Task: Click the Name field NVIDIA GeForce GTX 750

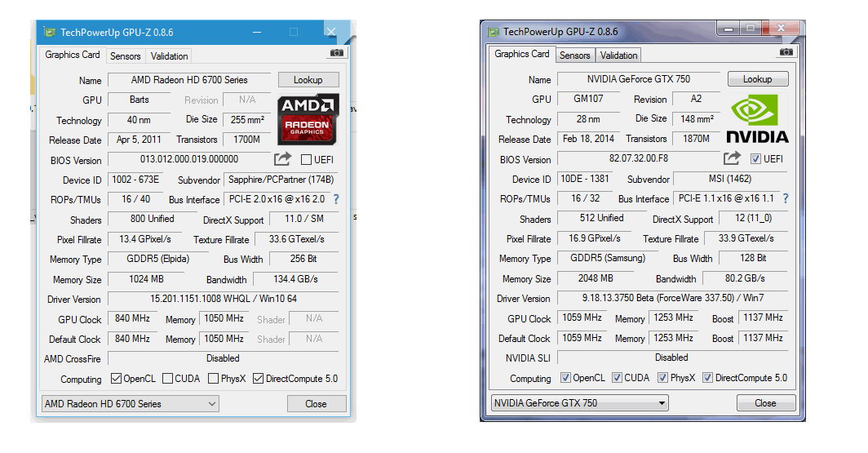Action: 639,78
